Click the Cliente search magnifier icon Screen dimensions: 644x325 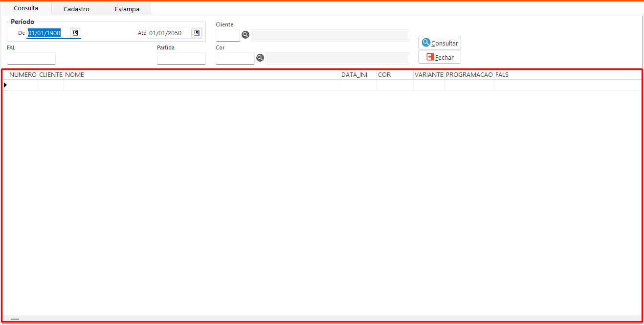[245, 35]
